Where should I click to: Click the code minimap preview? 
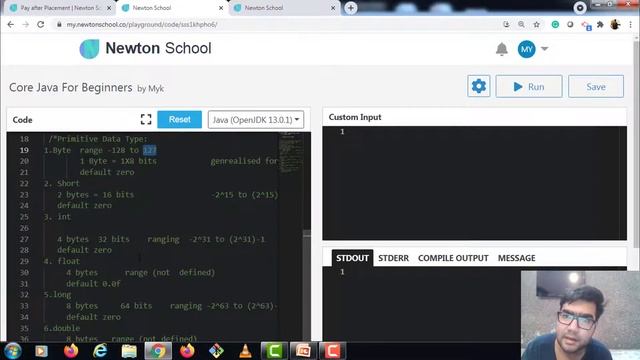291,153
